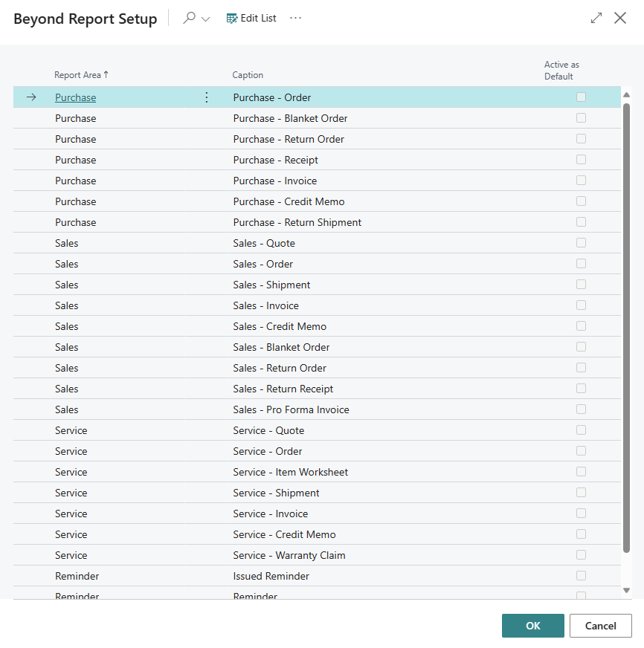The width and height of the screenshot is (644, 648).
Task: Open row options for Purchase - Order
Action: [207, 97]
